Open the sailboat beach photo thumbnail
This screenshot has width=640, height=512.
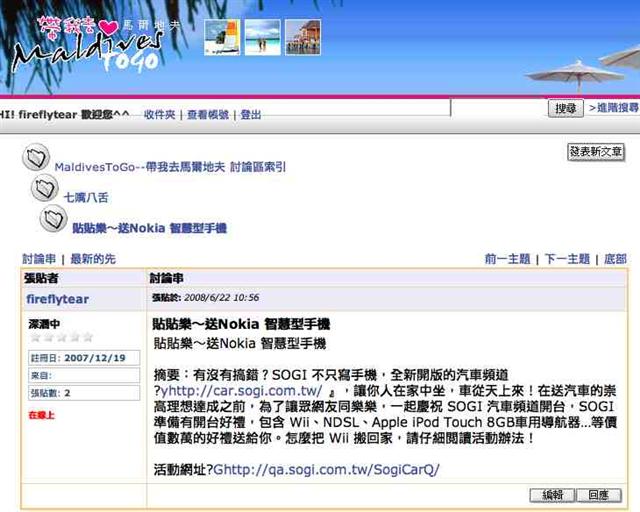[x=222, y=37]
